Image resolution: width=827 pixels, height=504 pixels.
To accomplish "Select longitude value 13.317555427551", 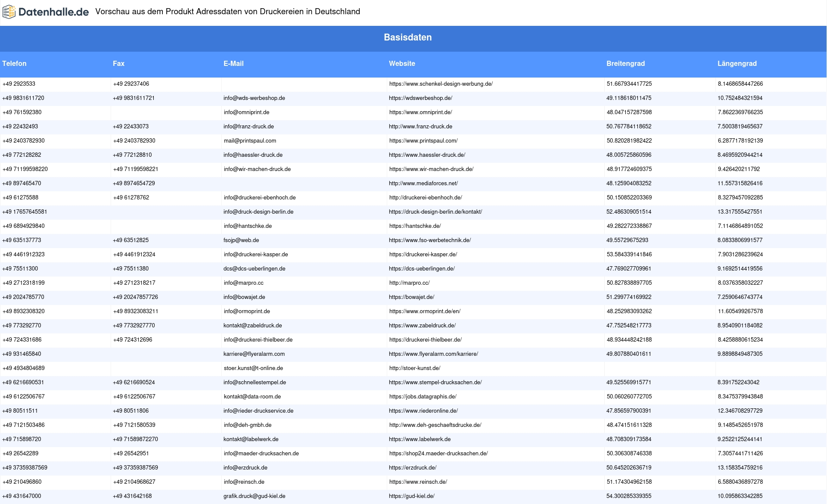I will click(x=740, y=212).
